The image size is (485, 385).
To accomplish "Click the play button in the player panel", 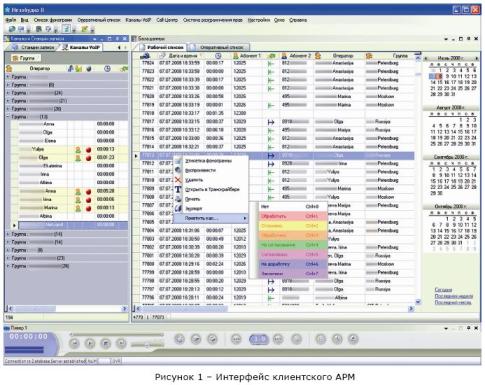I will coord(90,343).
